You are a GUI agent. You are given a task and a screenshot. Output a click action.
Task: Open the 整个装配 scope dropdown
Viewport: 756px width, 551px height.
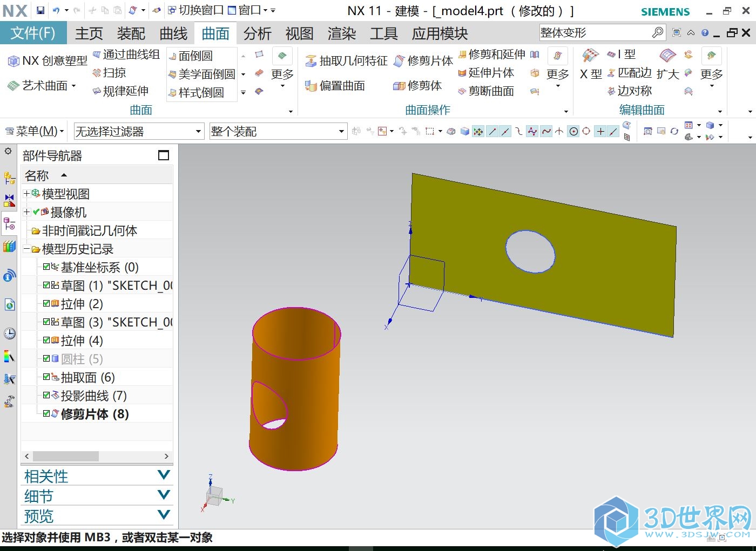(x=278, y=131)
